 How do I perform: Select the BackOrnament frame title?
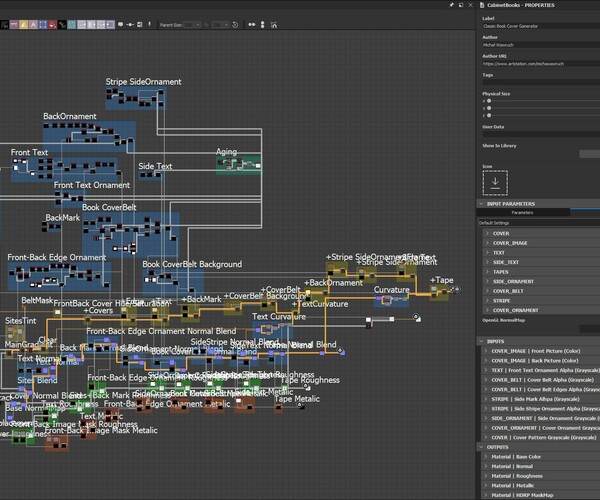[70, 116]
